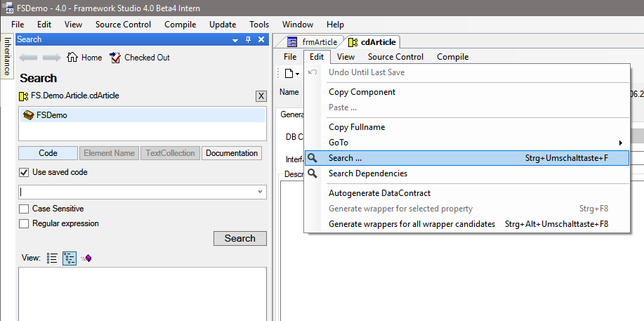Enable Case Sensitive checkbox
The height and width of the screenshot is (321, 644).
click(x=24, y=209)
